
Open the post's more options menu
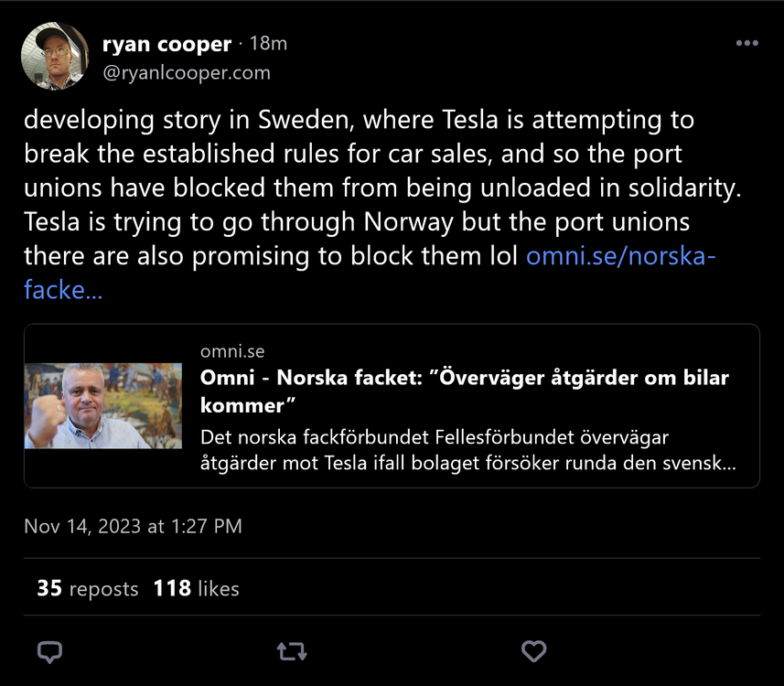click(746, 43)
